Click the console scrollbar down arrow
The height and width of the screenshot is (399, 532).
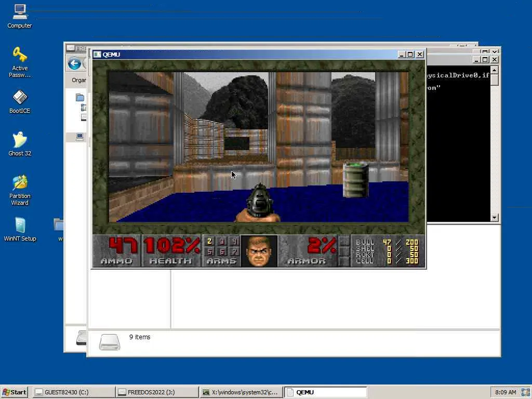[495, 218]
